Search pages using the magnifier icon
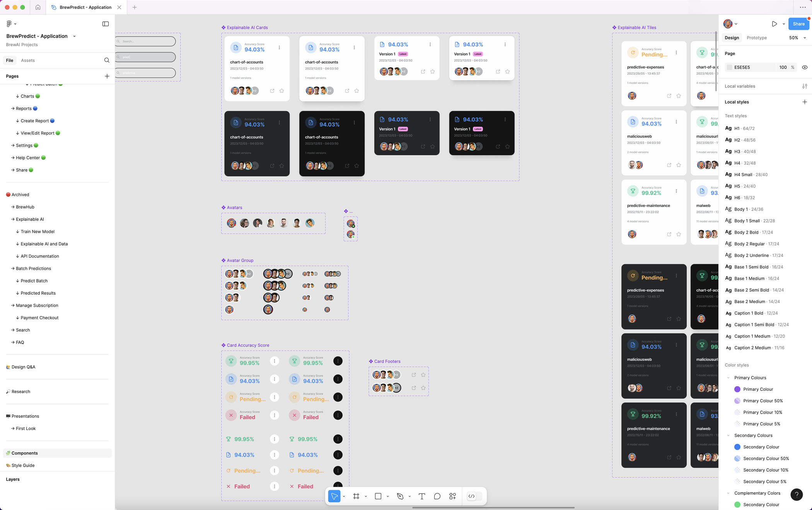Screen dimensions: 812x510 [x=107, y=60]
